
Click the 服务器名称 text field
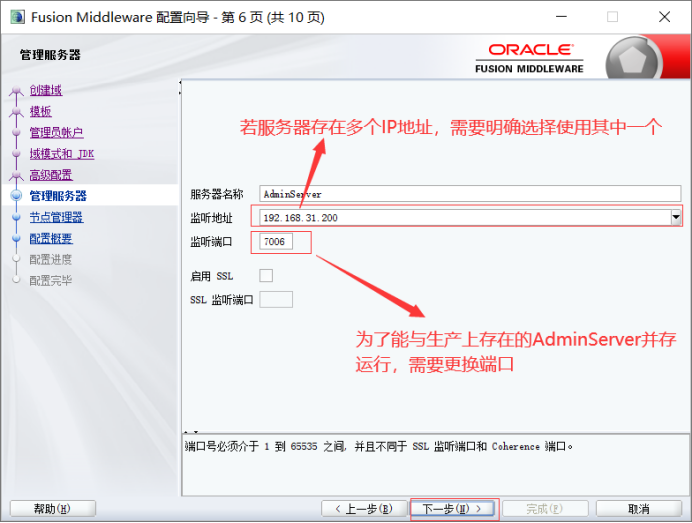(468, 194)
